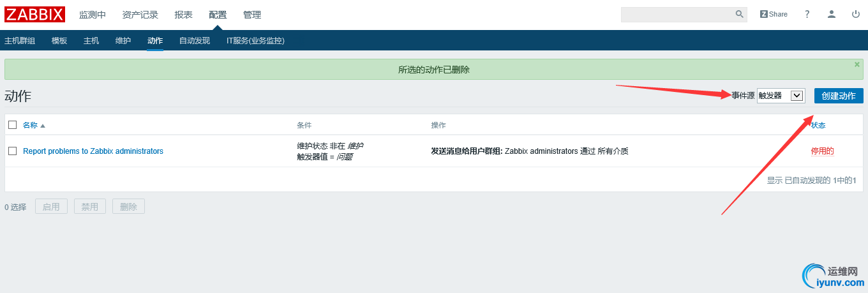Click the 维护状态 非在 维护 condition text
This screenshot has width=868, height=293.
click(330, 146)
